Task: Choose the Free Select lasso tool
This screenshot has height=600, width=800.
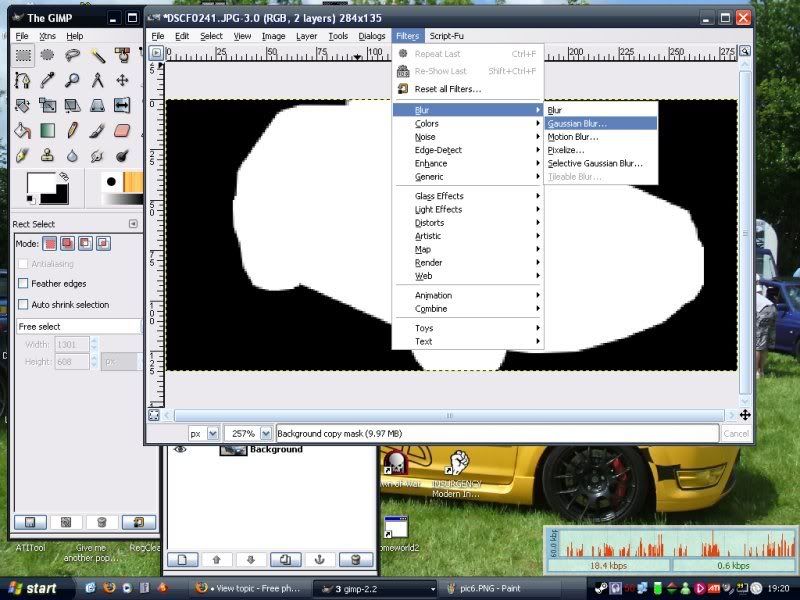Action: tap(72, 55)
